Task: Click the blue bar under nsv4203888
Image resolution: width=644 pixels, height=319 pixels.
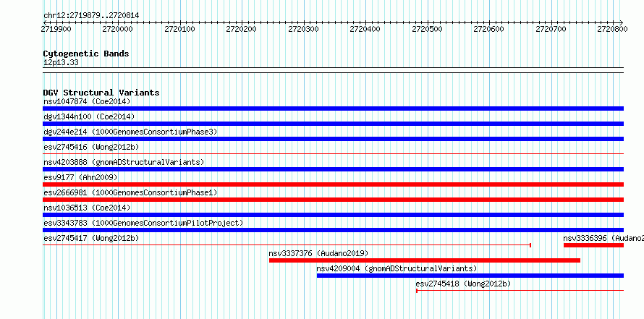Action: [x=333, y=169]
